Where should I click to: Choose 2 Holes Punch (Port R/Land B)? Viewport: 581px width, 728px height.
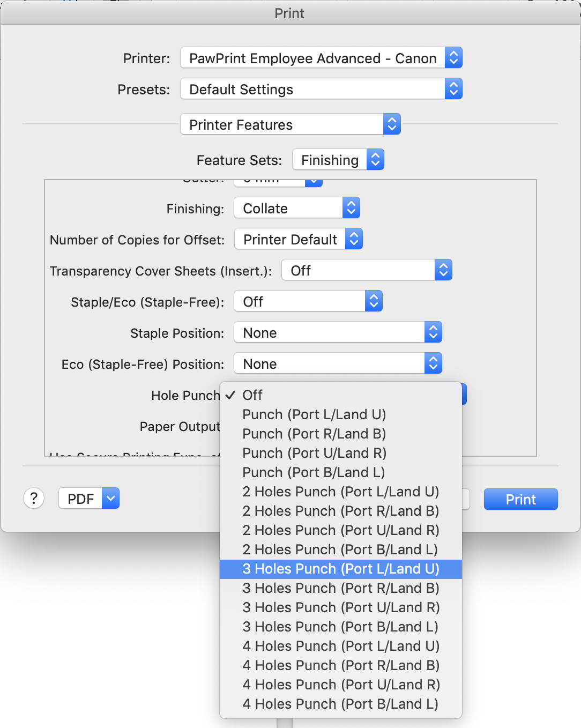(x=341, y=511)
